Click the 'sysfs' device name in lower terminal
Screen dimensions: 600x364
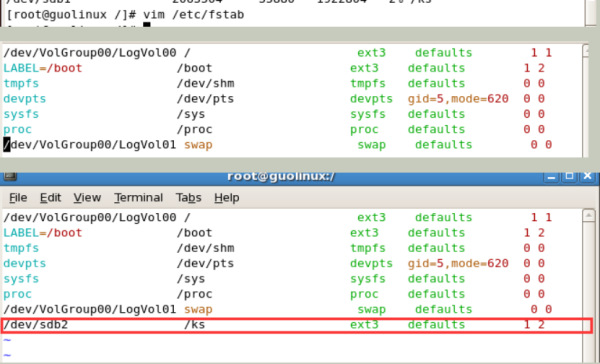(x=21, y=279)
